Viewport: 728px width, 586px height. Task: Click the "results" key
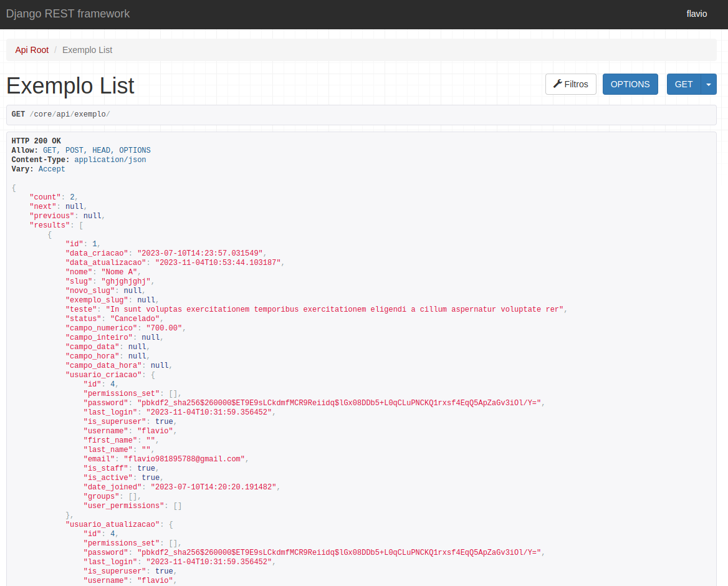coord(49,225)
